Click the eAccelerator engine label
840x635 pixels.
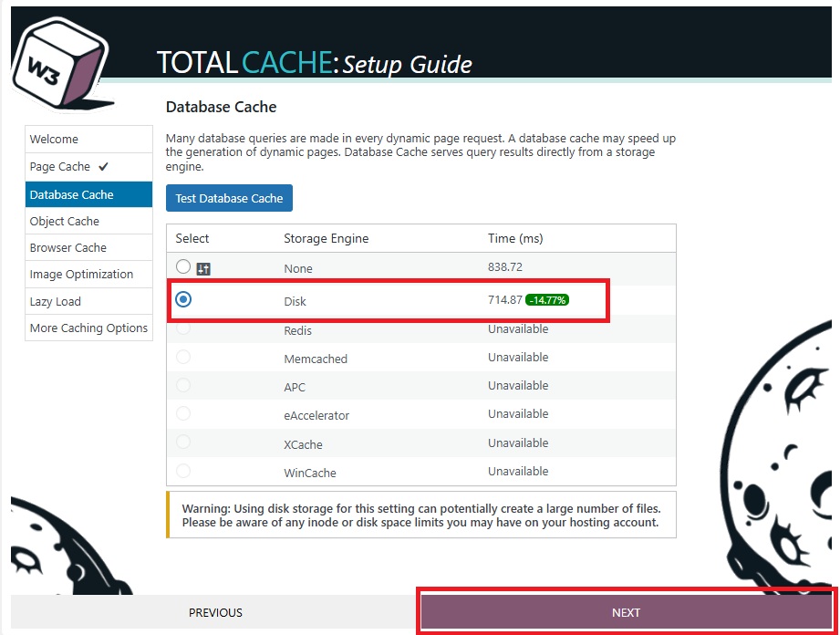[316, 416]
